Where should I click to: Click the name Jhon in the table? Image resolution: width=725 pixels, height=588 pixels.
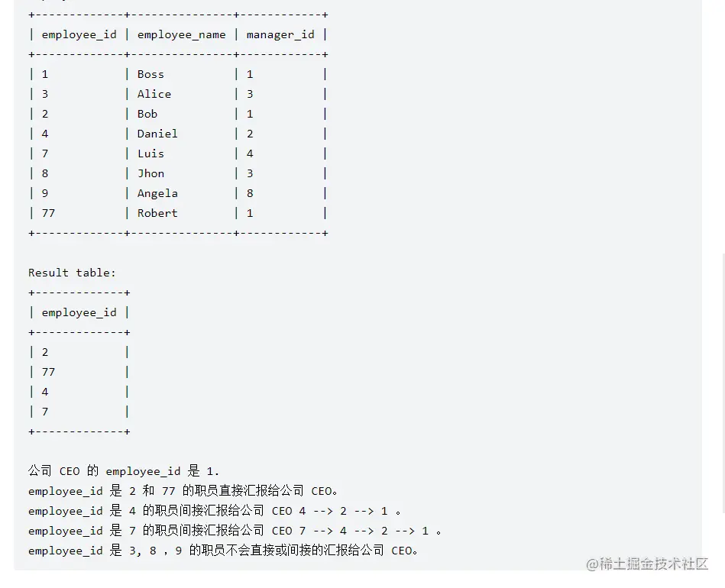151,173
